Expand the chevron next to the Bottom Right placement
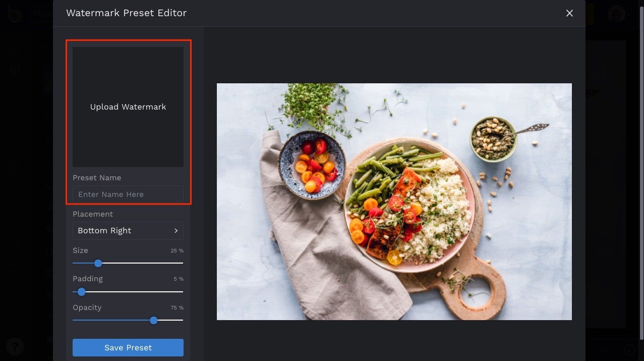The width and height of the screenshot is (644, 361). pos(176,231)
